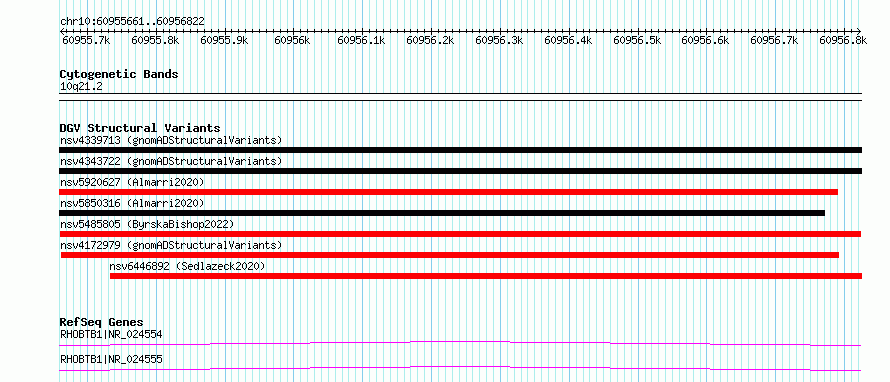Select the RefSeq Genes track title
The image size is (890, 382).
pyautogui.click(x=101, y=322)
